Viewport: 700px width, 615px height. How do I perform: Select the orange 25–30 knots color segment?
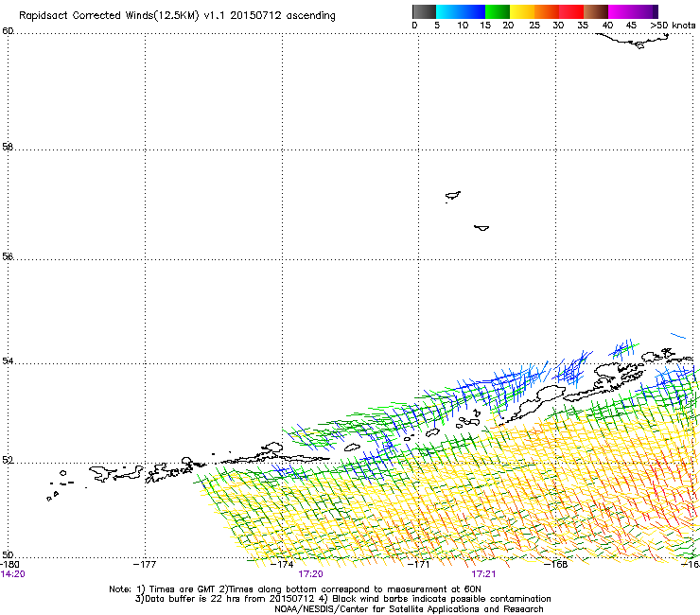[x=547, y=11]
